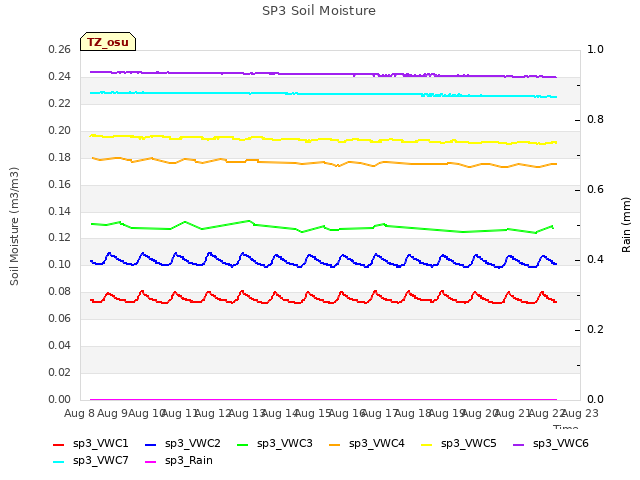Image resolution: width=640 pixels, height=480 pixels.
Task: Click the 0.24 left axis tick label
Action: tap(59, 76)
